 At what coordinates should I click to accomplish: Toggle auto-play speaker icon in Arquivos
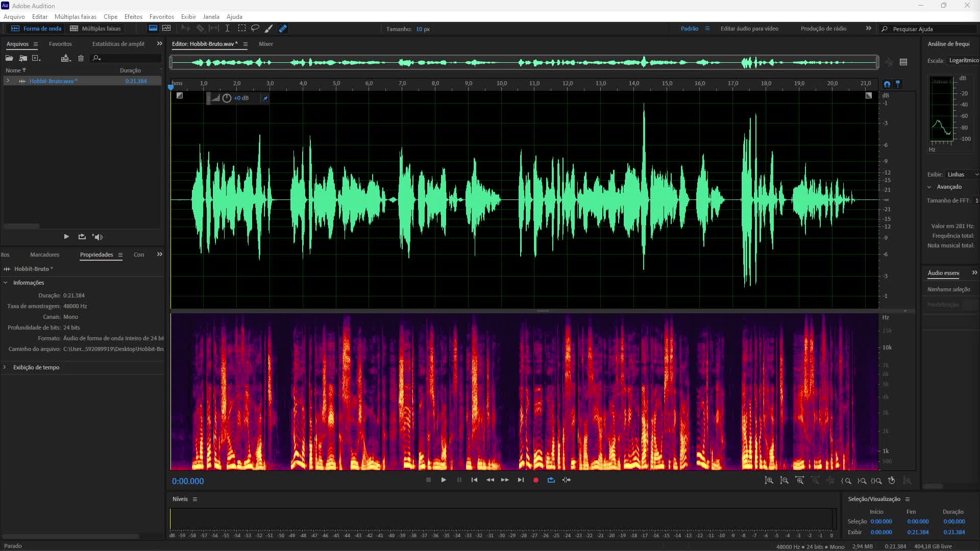pyautogui.click(x=97, y=237)
